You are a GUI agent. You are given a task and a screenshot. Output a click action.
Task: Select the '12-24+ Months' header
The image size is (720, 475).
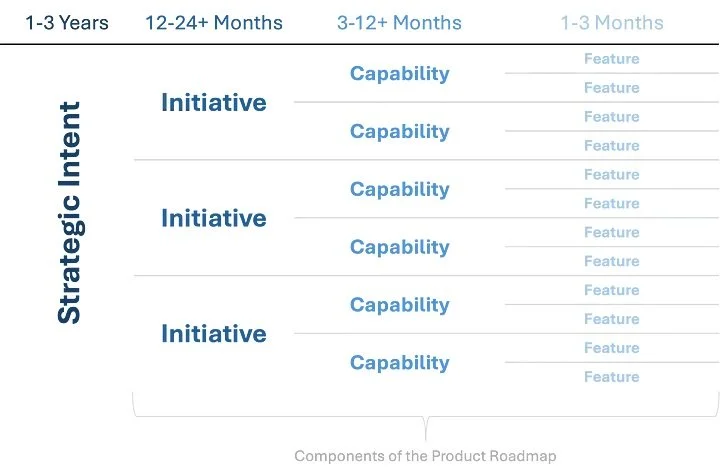coord(214,22)
